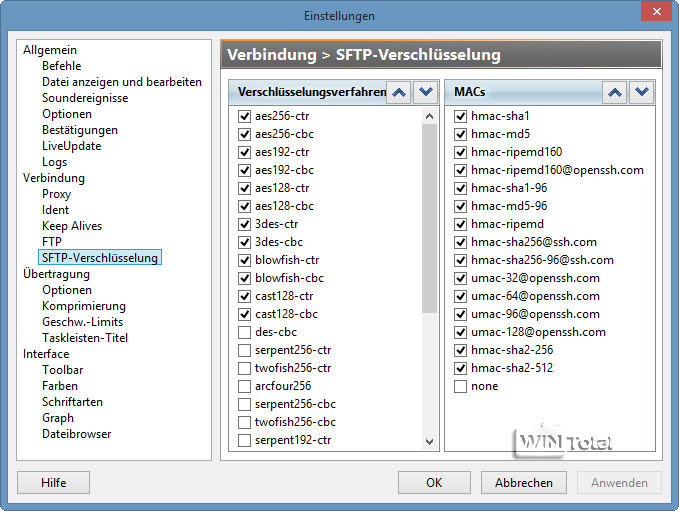
Task: Uncheck hmac-sha2-512 checkbox
Action: 460,368
